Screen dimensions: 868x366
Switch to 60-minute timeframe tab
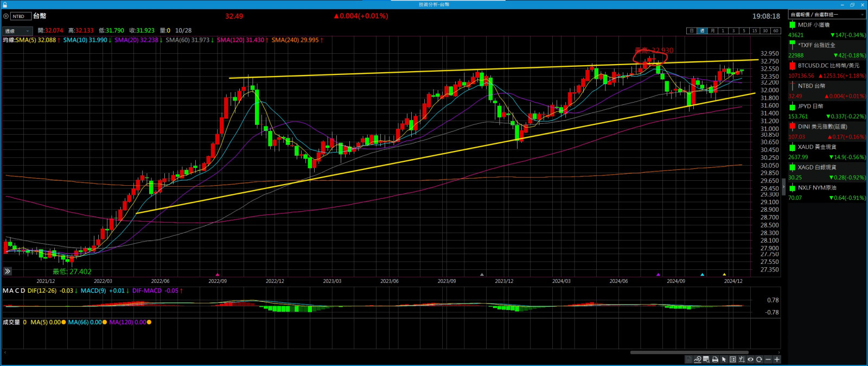coord(775,31)
